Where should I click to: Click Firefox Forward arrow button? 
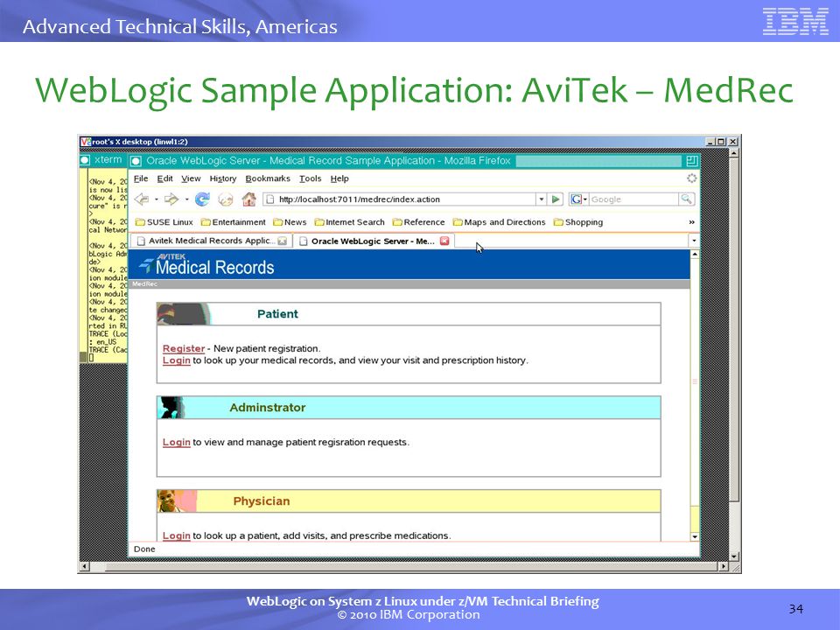[171, 199]
